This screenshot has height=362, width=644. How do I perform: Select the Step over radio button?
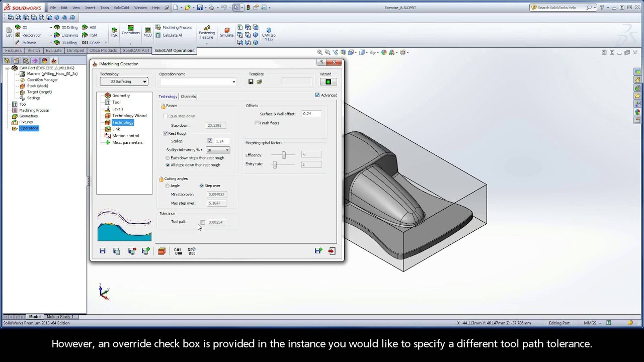point(202,186)
